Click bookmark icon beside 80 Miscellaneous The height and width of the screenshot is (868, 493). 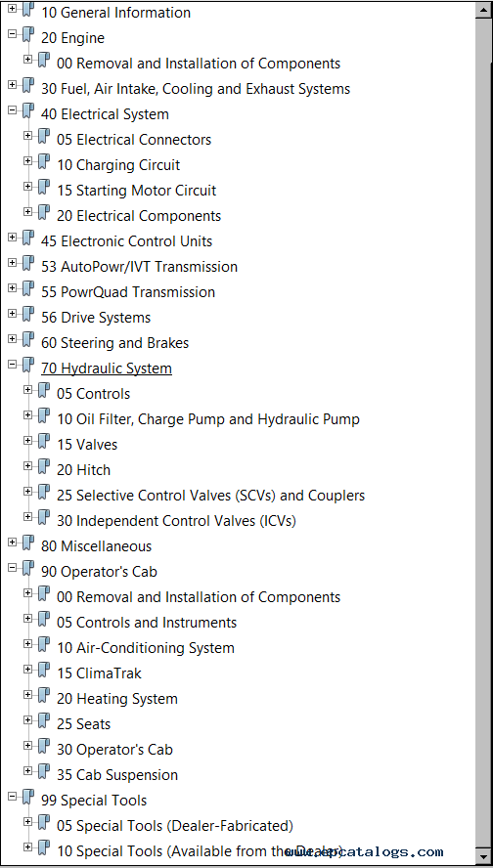click(28, 543)
